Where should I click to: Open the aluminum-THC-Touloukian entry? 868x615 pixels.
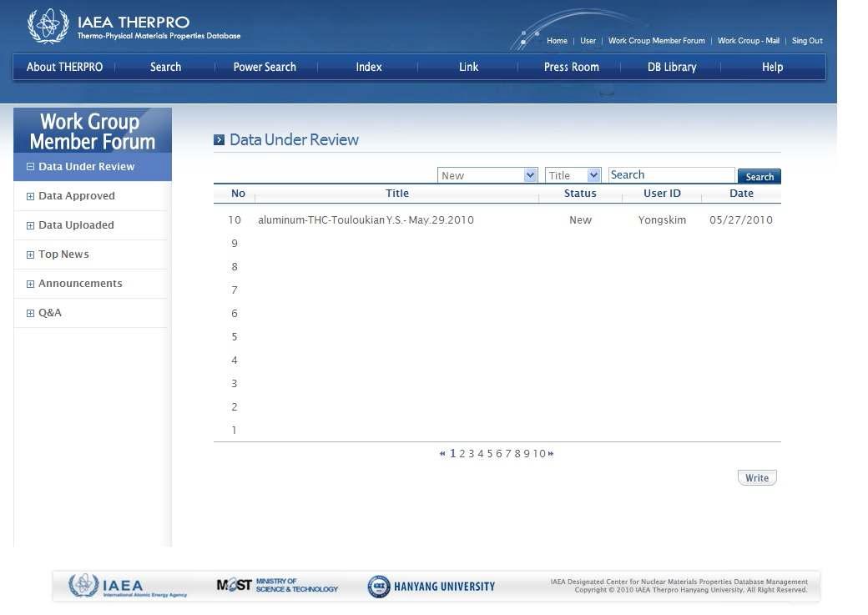(366, 220)
